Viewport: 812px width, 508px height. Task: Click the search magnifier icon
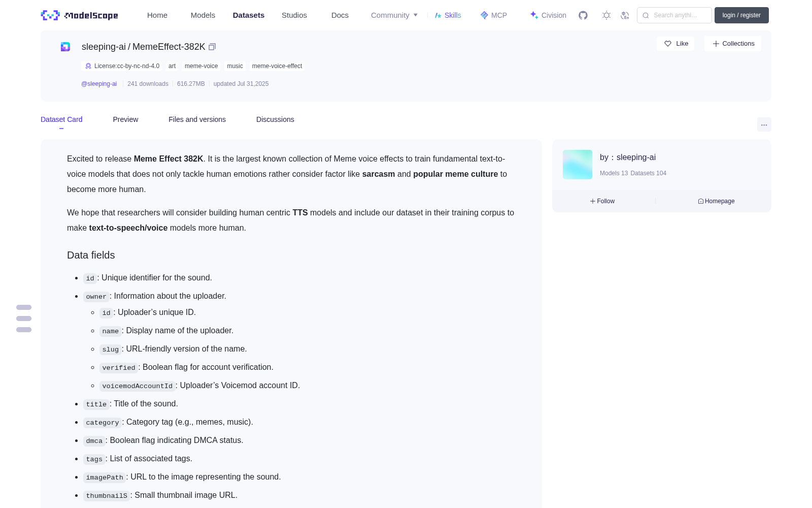click(646, 15)
